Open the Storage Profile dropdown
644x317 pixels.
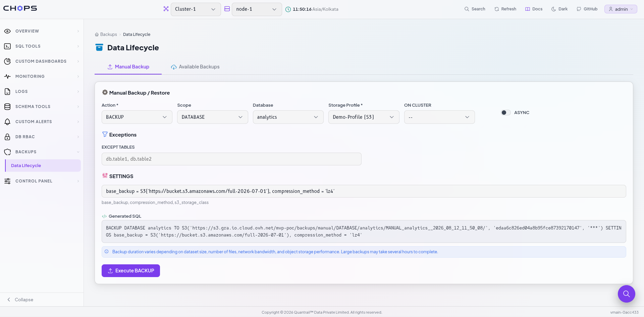pos(364,117)
